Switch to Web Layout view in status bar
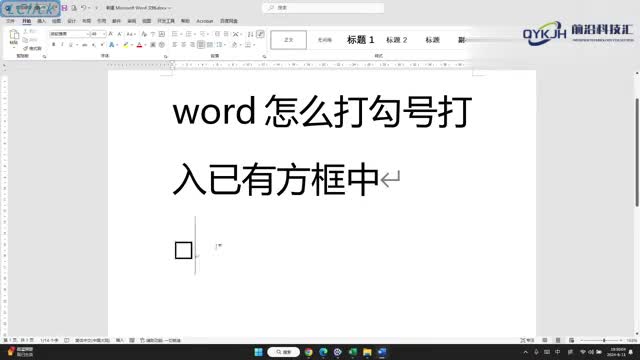Viewport: 640px width, 360px height. point(571,340)
